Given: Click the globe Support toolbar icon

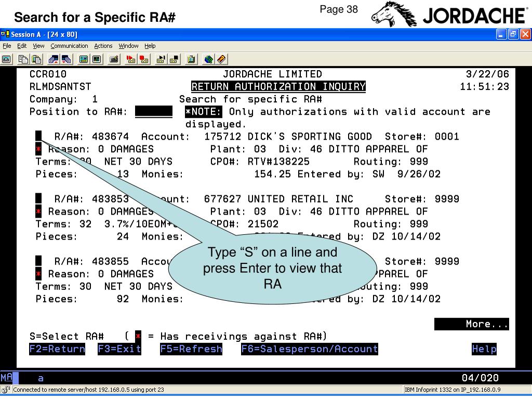Looking at the screenshot, I should 208,59.
